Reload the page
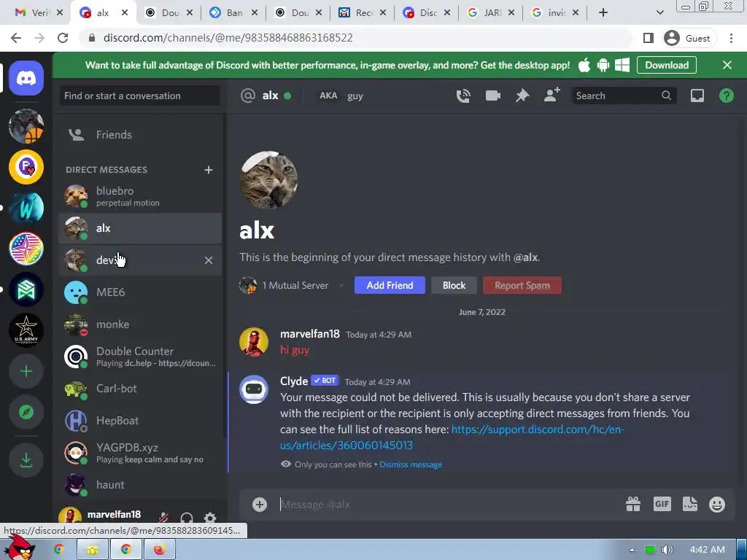The width and height of the screenshot is (747, 560). click(x=63, y=38)
